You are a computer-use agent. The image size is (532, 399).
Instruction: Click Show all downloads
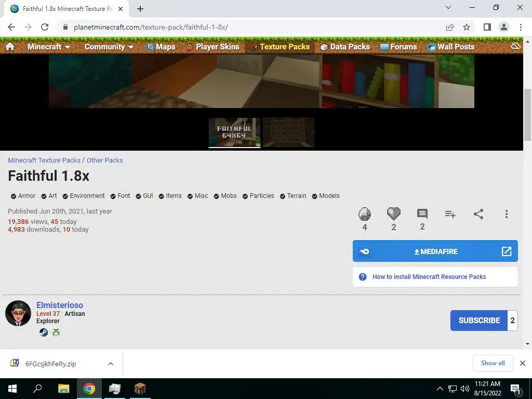(x=493, y=363)
